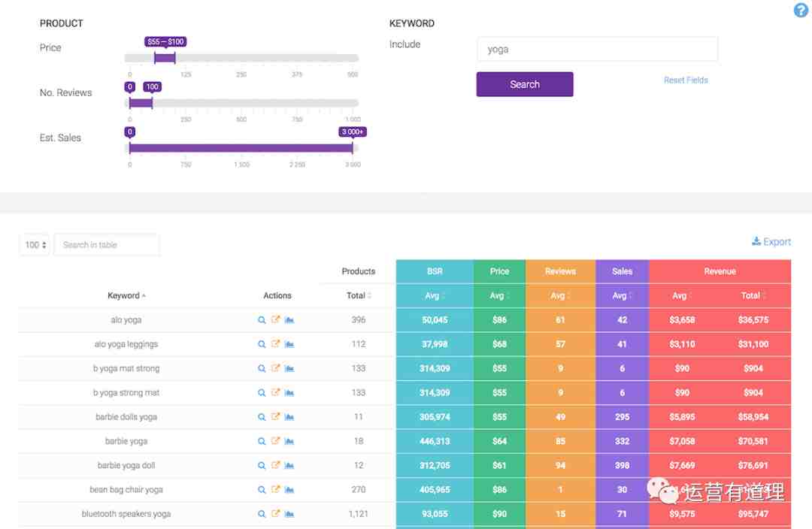Screen dimensions: 812x529
Task: Sort by Revenue Avg column
Action: click(x=682, y=295)
